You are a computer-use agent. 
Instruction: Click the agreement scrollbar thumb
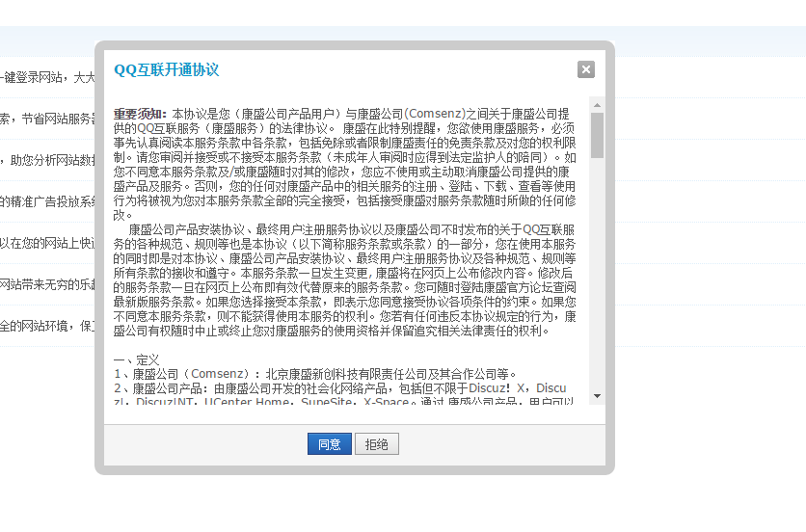(x=597, y=135)
